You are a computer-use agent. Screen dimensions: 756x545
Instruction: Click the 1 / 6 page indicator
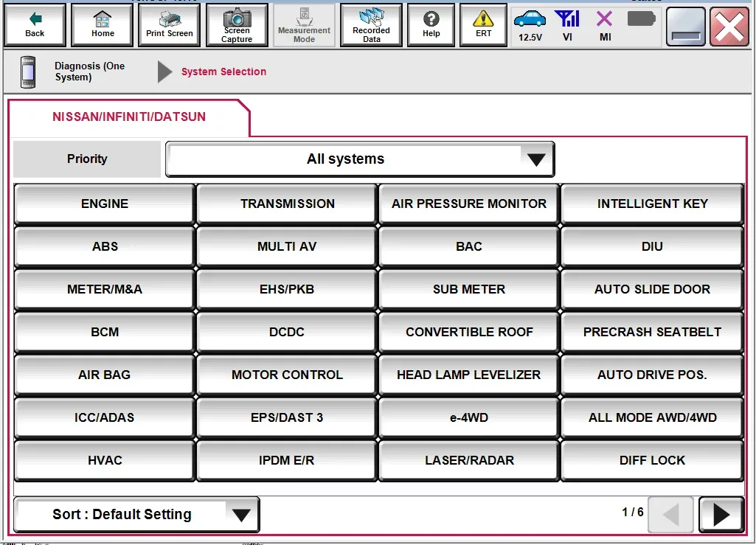[x=633, y=513]
